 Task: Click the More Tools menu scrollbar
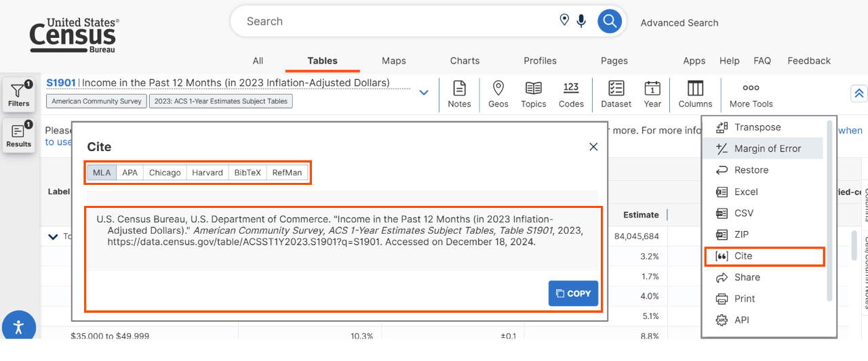coord(830,210)
